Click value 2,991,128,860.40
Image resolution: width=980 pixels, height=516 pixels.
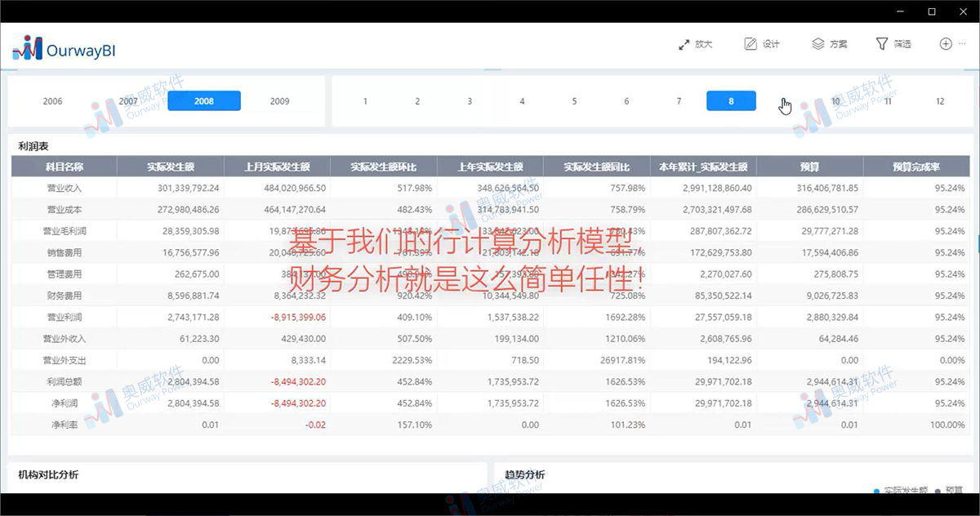pos(718,188)
